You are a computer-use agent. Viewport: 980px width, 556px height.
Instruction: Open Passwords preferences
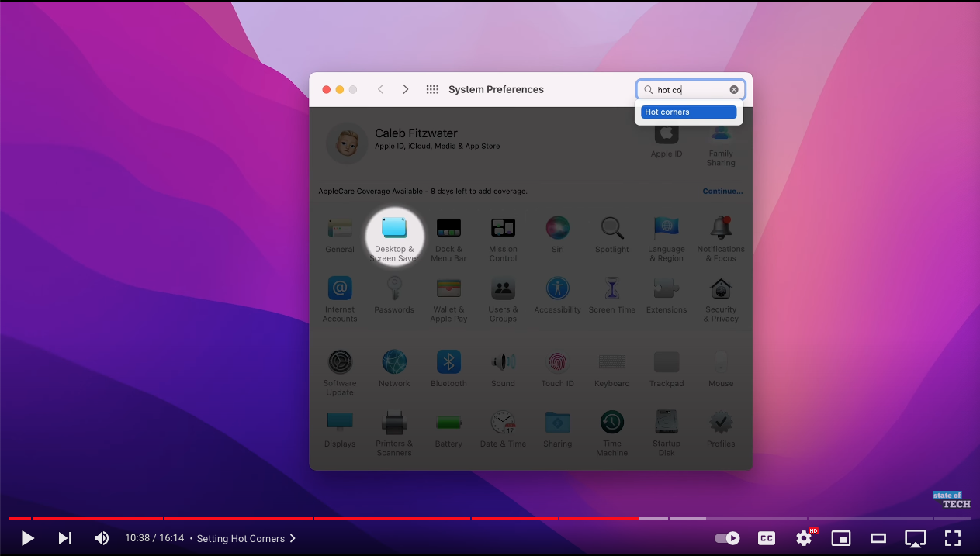coord(394,288)
